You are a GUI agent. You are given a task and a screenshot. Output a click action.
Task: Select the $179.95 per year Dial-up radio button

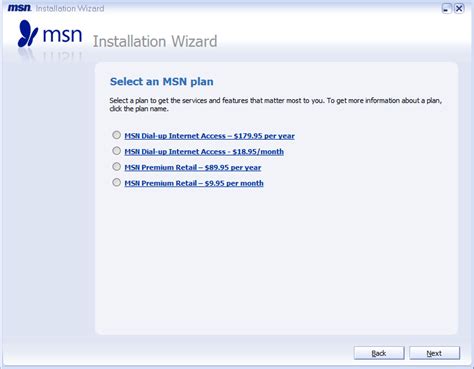pyautogui.click(x=116, y=135)
